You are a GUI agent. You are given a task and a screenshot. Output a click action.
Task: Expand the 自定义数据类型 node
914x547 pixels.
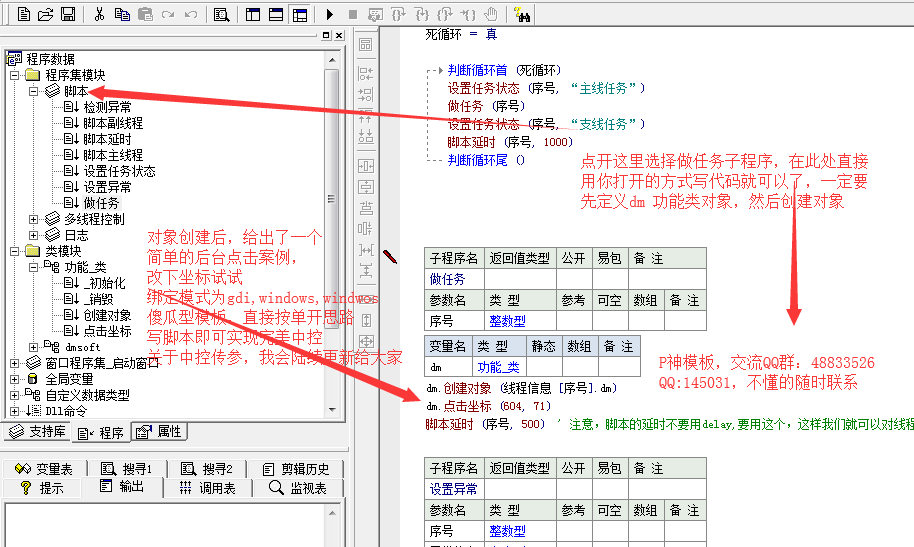pos(15,395)
